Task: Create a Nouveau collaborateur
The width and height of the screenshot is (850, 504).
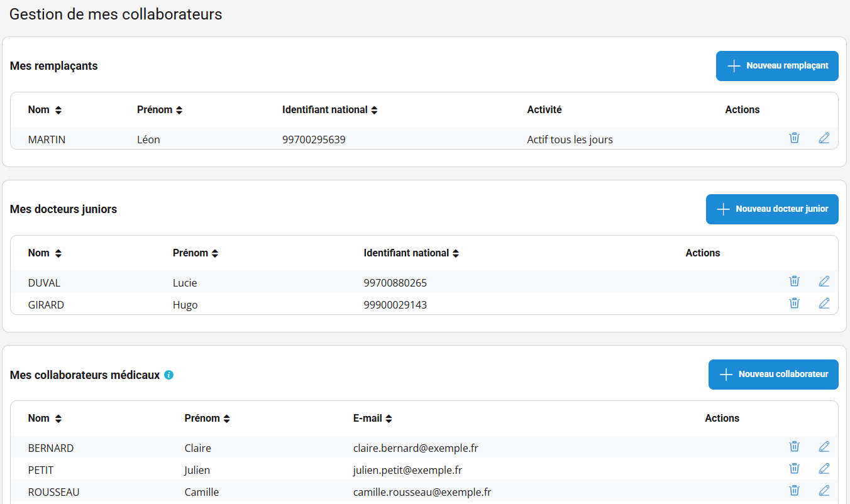Action: (x=773, y=375)
